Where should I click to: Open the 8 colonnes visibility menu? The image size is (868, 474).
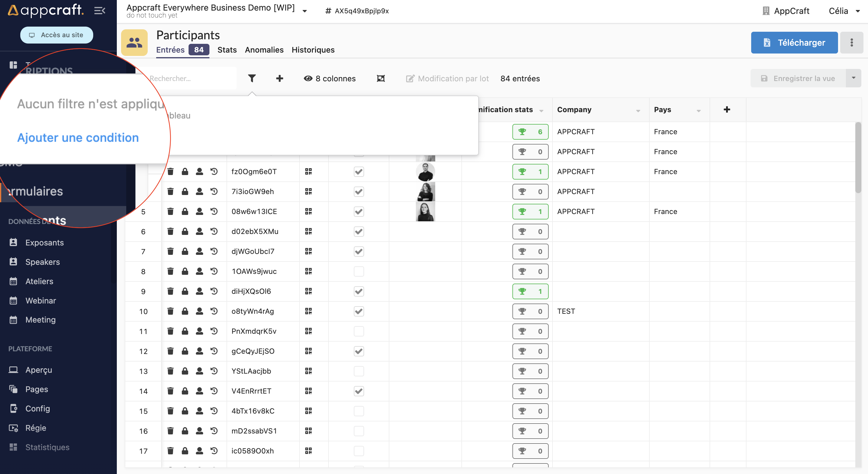[x=330, y=78]
